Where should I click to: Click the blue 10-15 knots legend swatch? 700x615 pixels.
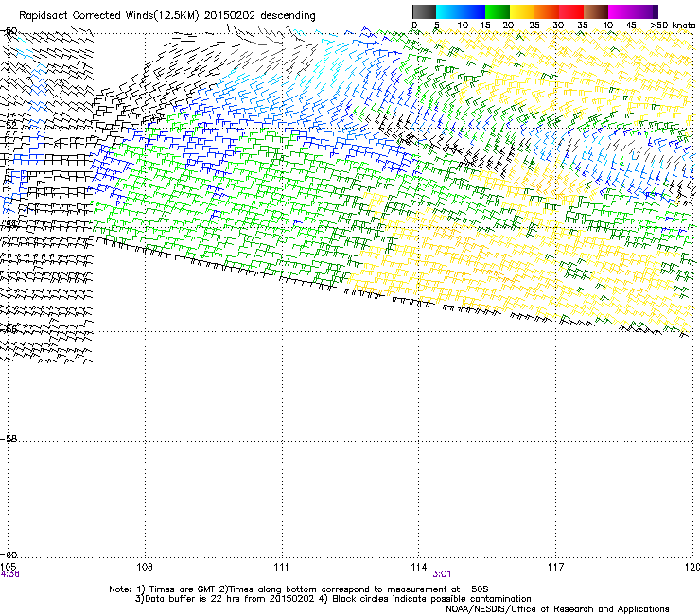(x=473, y=11)
